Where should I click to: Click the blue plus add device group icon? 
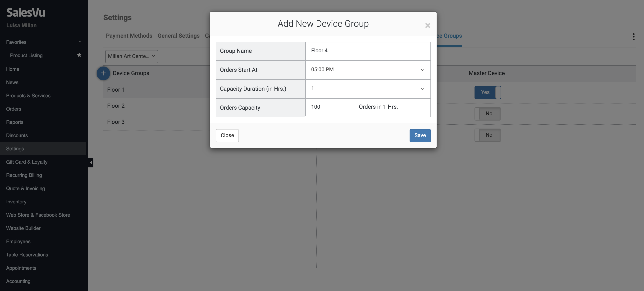point(103,73)
